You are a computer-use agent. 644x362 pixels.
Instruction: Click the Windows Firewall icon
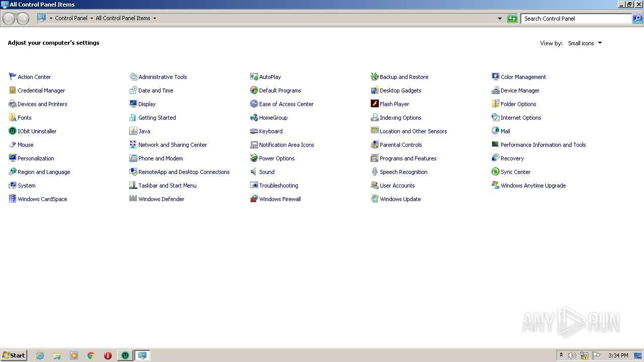point(254,199)
